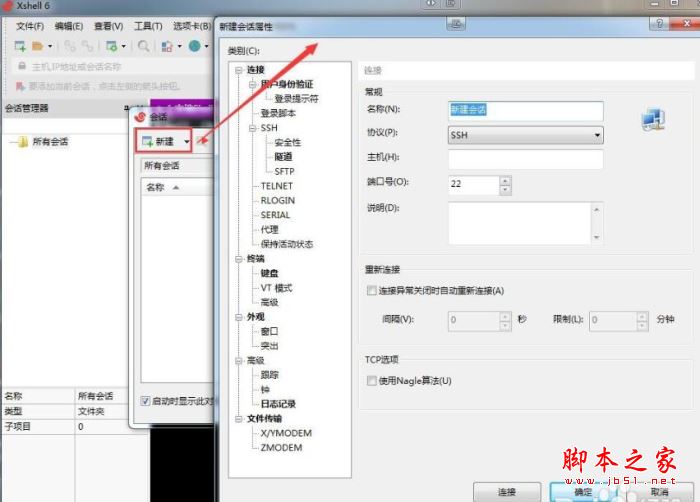Select 键盘 under 终端
This screenshot has height=502, width=700.
269,273
